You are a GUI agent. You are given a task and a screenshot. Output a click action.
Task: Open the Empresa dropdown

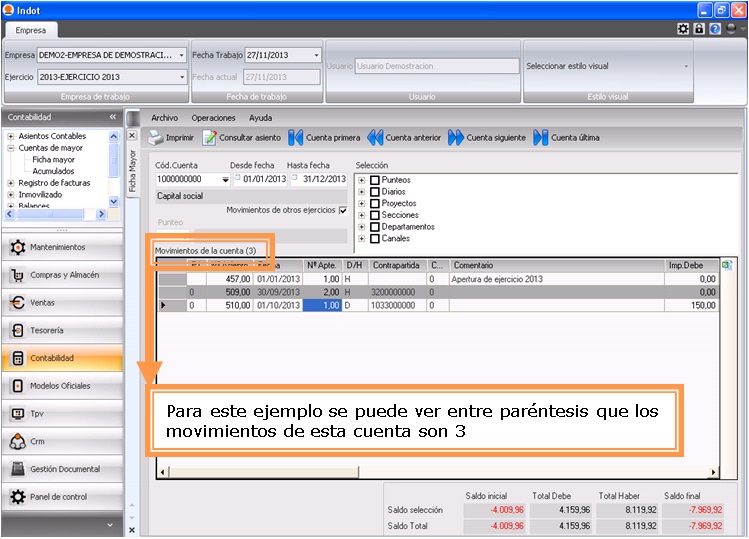coord(181,55)
